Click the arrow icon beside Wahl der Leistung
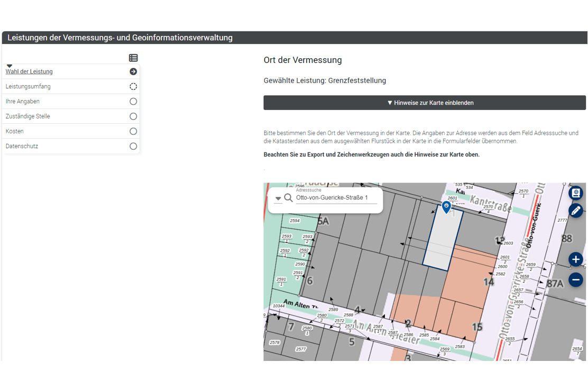This screenshot has width=588, height=389. (133, 71)
